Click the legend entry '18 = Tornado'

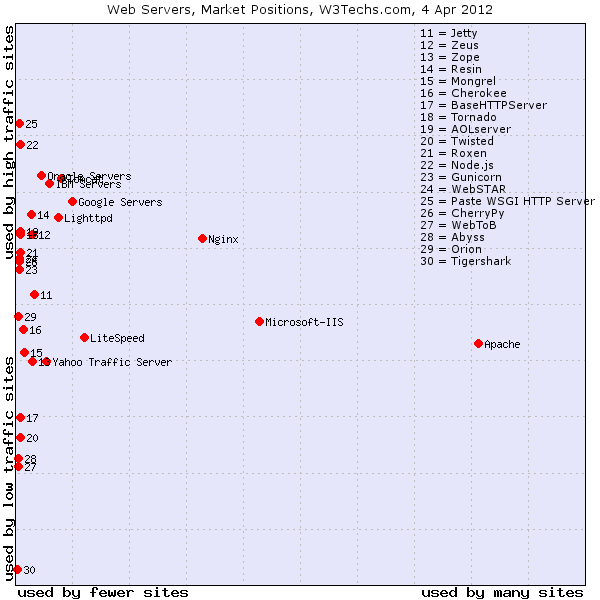point(458,117)
